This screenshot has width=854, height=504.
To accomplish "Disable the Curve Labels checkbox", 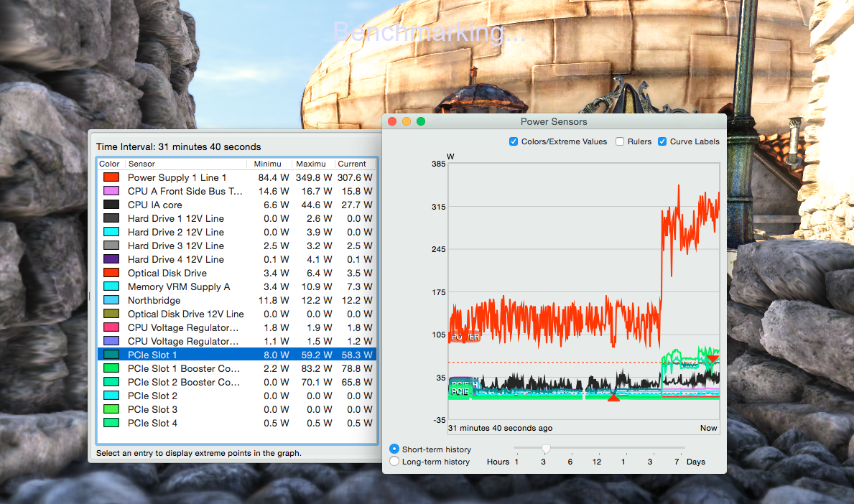I will (x=662, y=141).
